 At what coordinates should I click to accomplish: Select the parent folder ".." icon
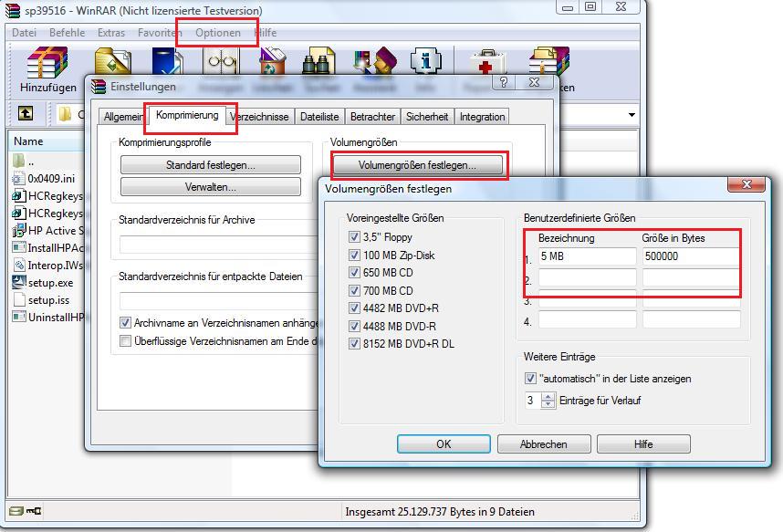point(19,161)
